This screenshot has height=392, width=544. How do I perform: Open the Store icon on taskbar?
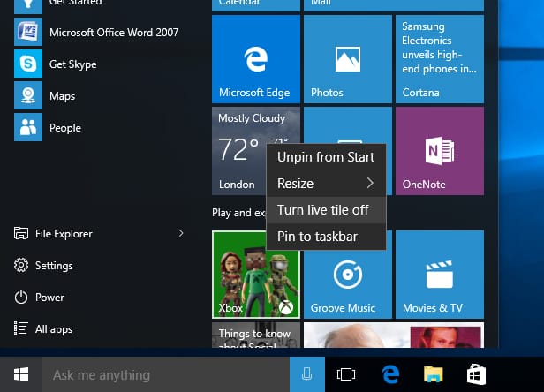pyautogui.click(x=476, y=374)
